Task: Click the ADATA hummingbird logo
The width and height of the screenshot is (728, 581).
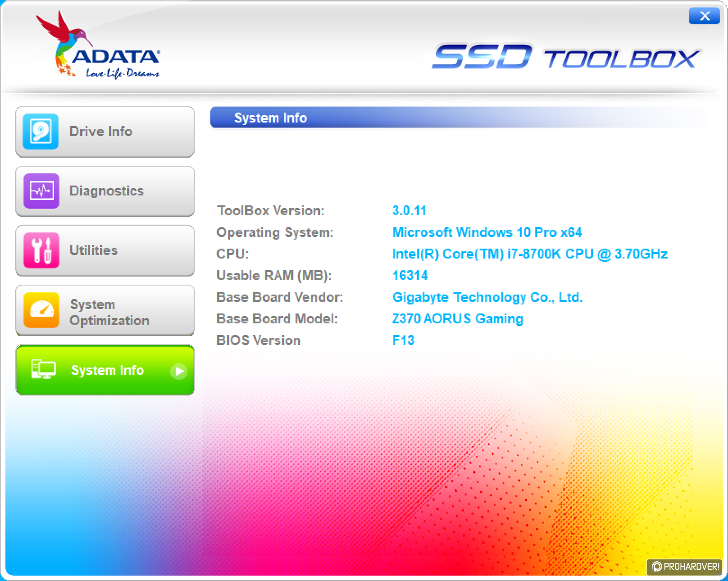Action: point(97,45)
